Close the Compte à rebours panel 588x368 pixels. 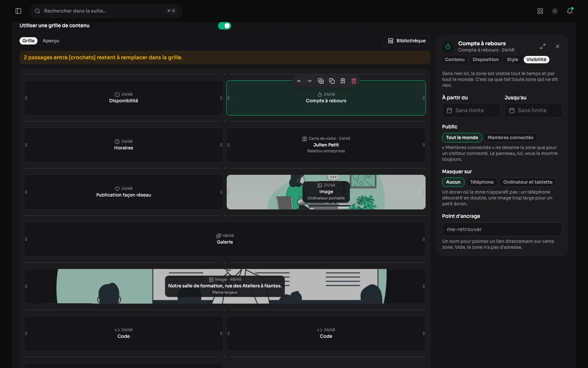tap(557, 46)
